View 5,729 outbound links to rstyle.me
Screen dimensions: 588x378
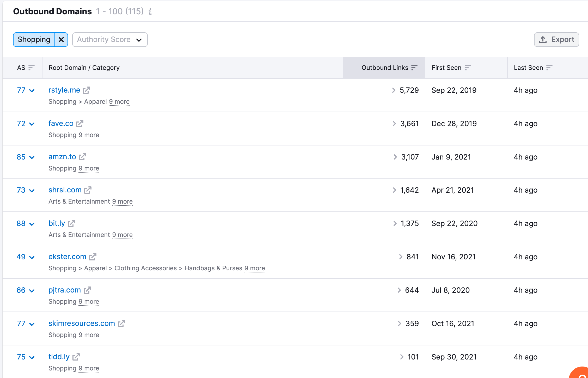tap(405, 90)
